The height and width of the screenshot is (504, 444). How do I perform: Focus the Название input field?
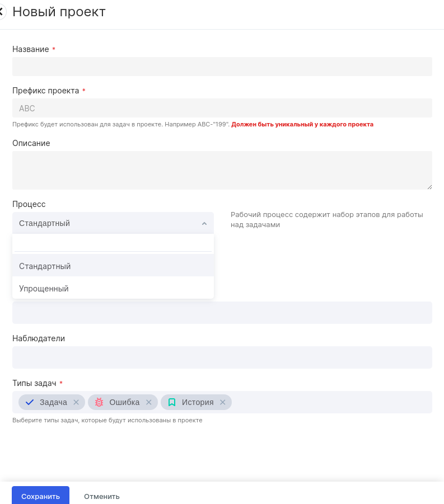(222, 67)
